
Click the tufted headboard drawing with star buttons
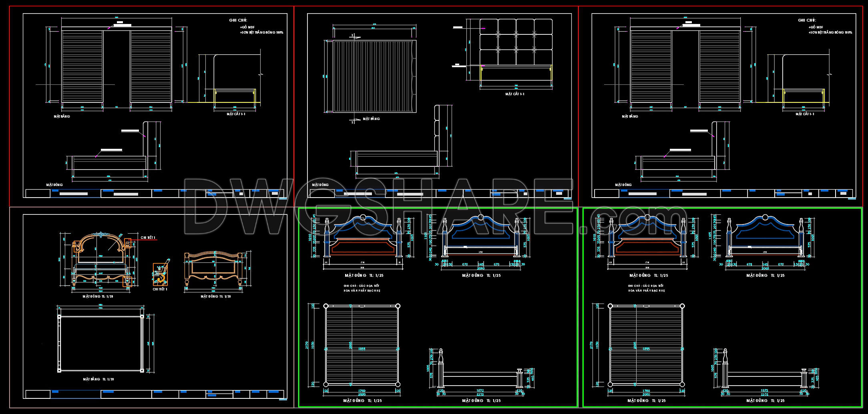coord(516,42)
